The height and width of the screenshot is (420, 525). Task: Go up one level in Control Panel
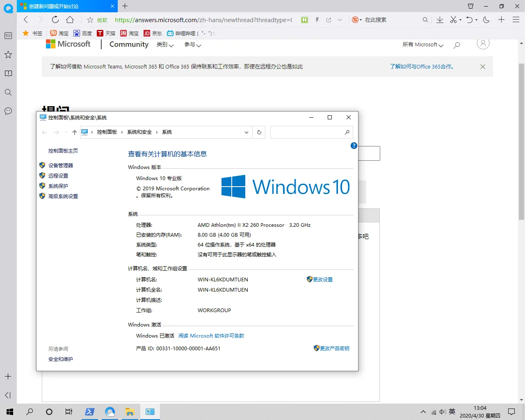pyautogui.click(x=75, y=132)
